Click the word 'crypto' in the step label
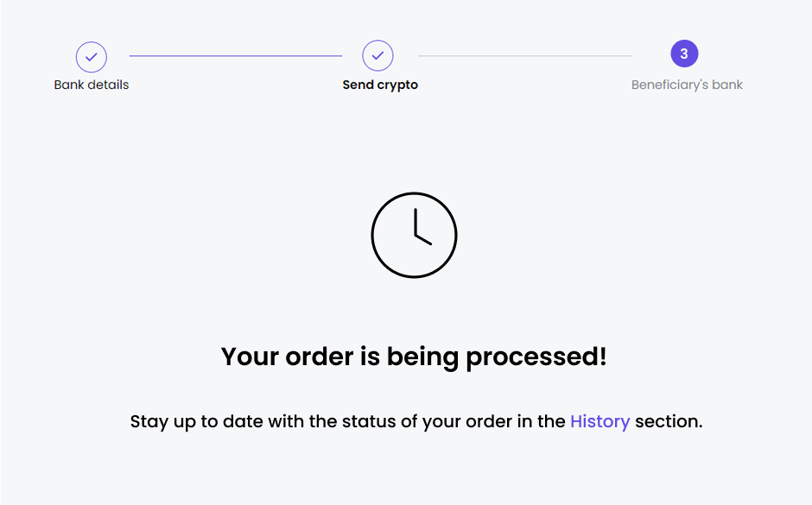This screenshot has height=505, width=812. (397, 85)
